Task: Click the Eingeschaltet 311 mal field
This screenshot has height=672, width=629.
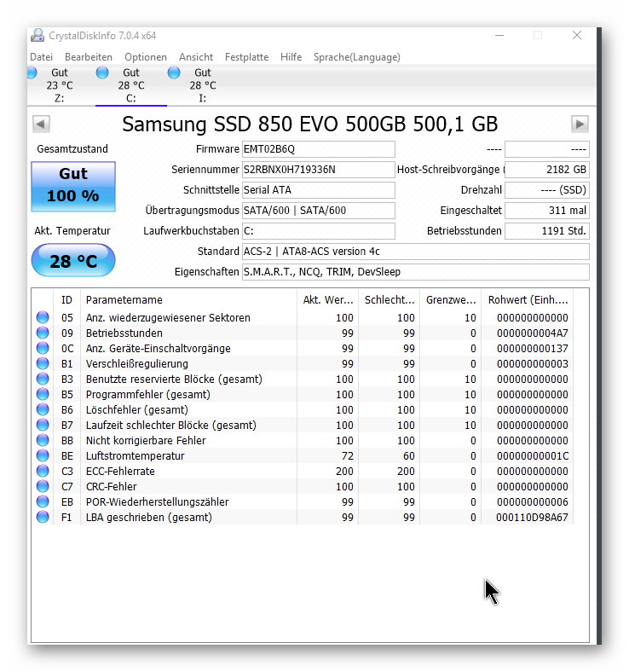Action: tap(547, 211)
